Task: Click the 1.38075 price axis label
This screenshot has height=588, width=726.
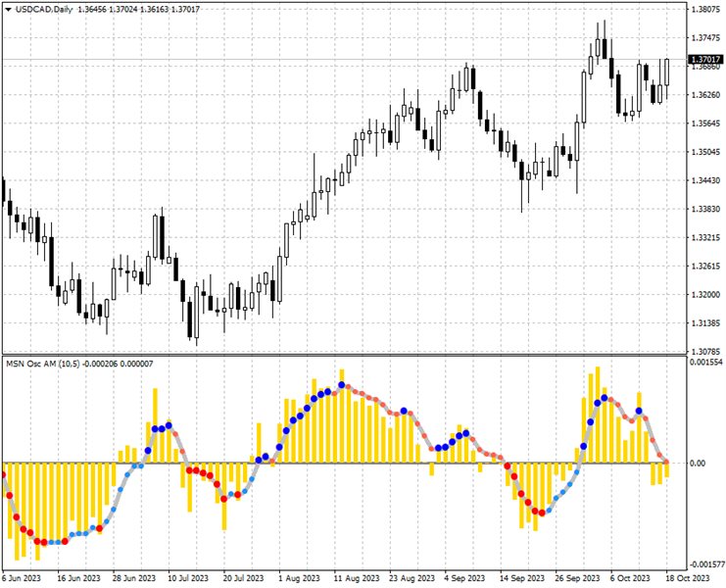Action: coord(705,10)
